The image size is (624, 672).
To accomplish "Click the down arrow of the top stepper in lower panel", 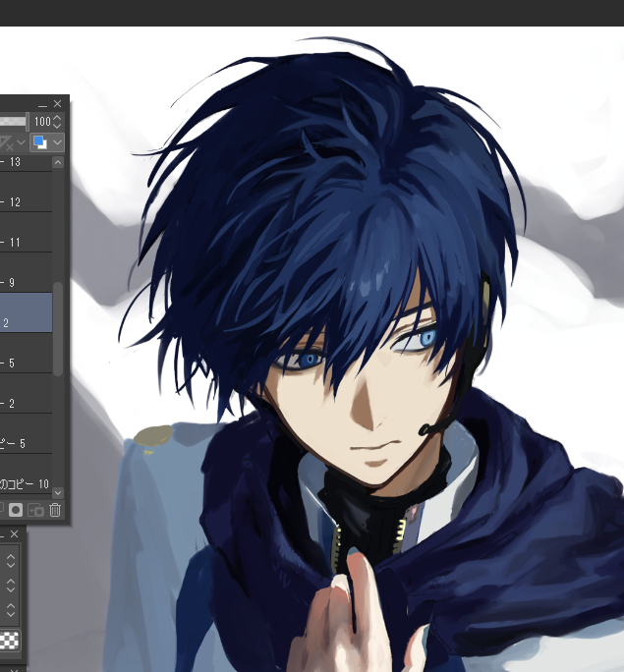I will coord(11,565).
